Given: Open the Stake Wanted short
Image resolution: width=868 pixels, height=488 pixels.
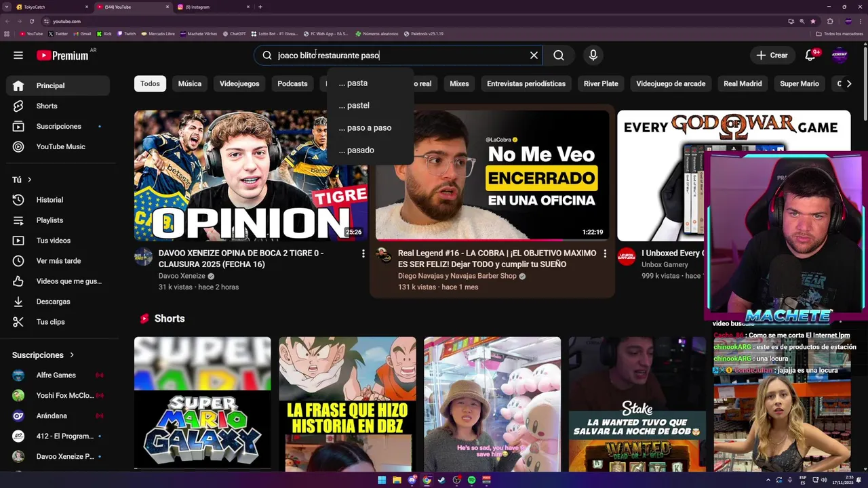Looking at the screenshot, I should pyautogui.click(x=637, y=404).
